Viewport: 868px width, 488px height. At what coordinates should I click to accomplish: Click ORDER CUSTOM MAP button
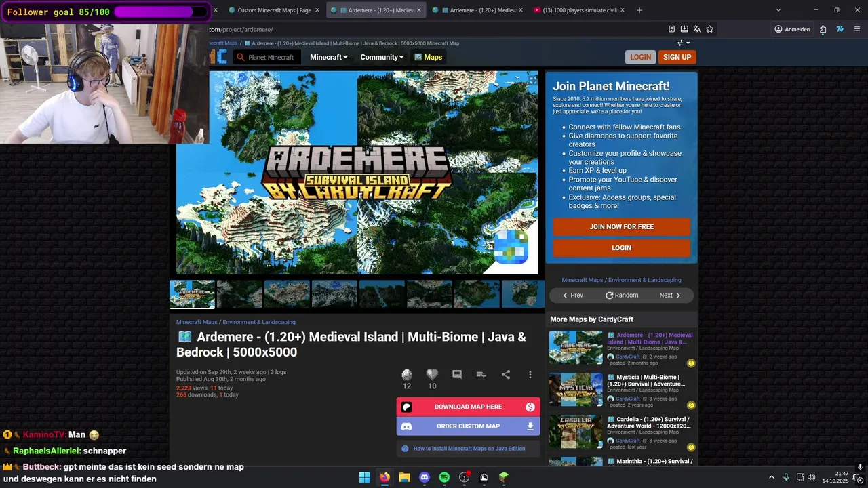pyautogui.click(x=468, y=426)
